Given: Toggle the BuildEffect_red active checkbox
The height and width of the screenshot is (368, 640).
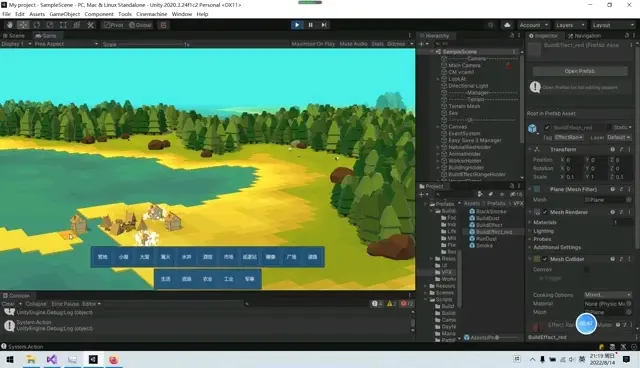Looking at the screenshot, I should coord(547,127).
